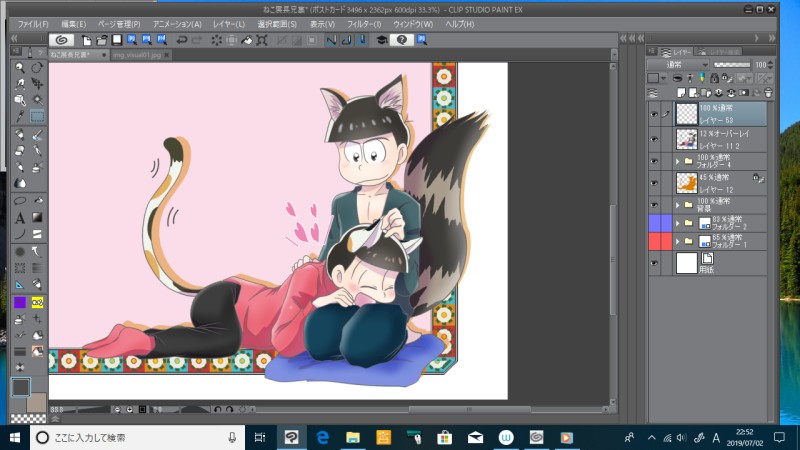800x450 pixels.
Task: Hide the 12% overlay layer eye
Action: point(654,139)
